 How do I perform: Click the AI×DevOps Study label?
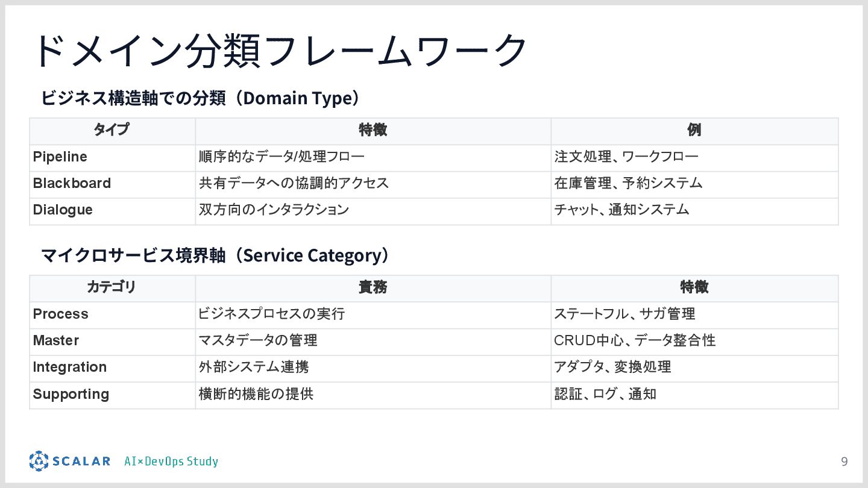click(171, 461)
